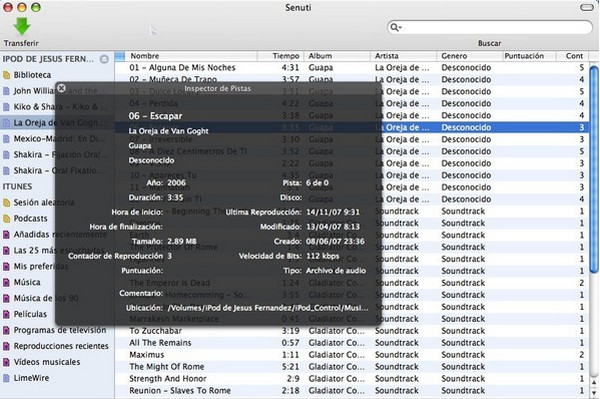600x399 pixels.
Task: Select the LimeWire playlist icon
Action: pyautogui.click(x=6, y=378)
